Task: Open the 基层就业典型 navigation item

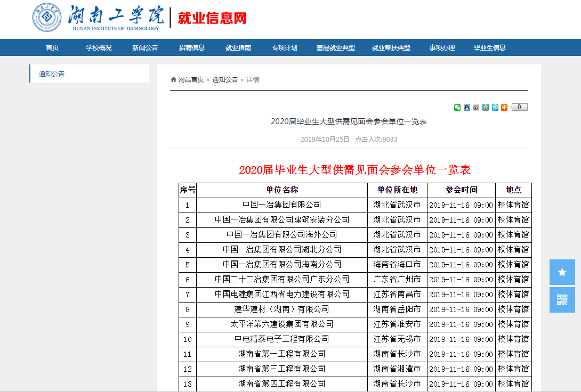Action: pyautogui.click(x=335, y=47)
